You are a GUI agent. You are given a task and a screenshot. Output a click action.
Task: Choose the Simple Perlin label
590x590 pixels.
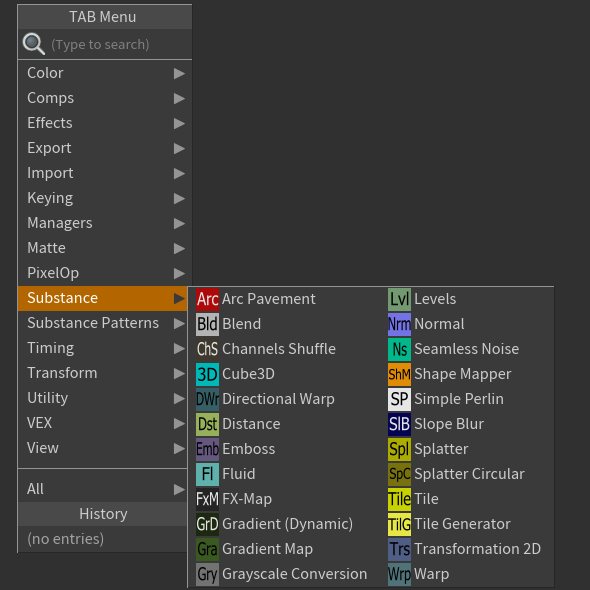coord(459,399)
